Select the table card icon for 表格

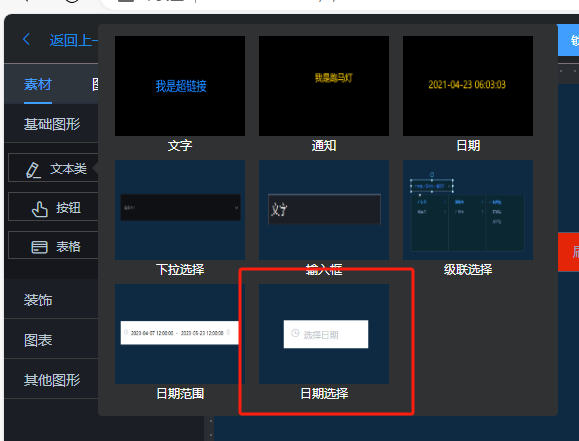pos(39,247)
